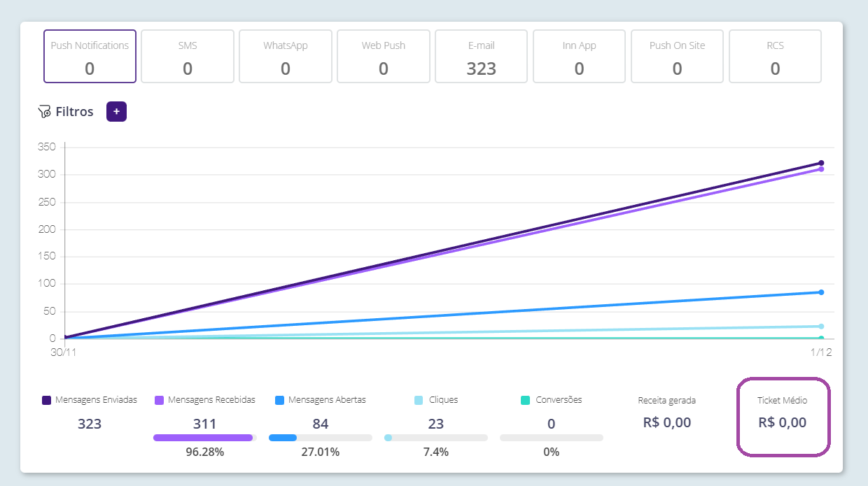Select the Push Notifications channel tab

(x=90, y=57)
